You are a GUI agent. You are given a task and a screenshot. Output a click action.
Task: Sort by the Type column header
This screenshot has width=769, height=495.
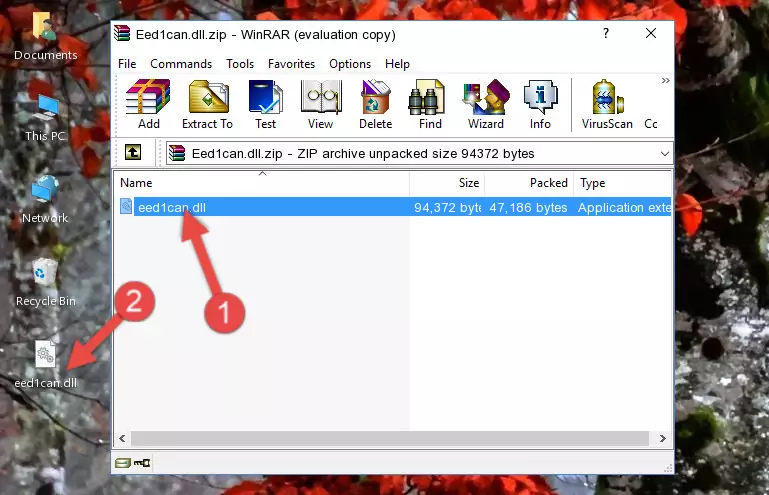622,183
